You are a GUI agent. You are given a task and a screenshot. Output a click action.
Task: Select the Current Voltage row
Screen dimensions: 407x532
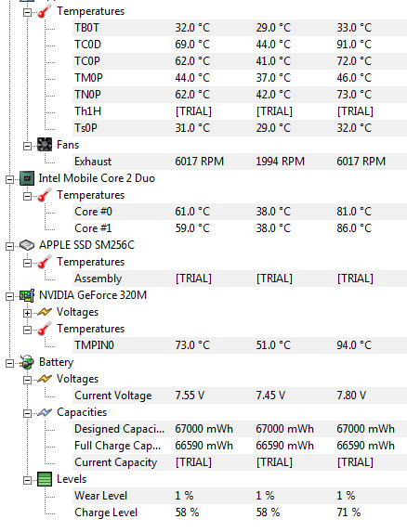pyautogui.click(x=240, y=396)
